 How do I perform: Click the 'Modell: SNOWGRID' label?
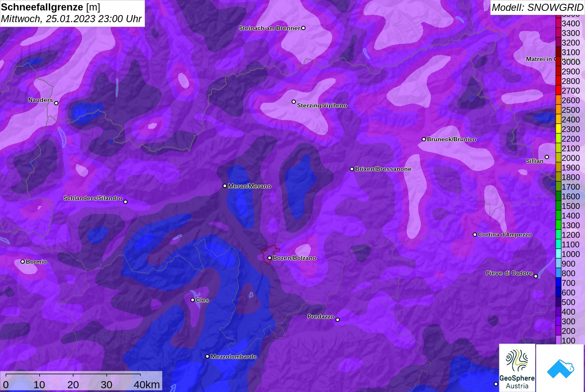coord(537,8)
